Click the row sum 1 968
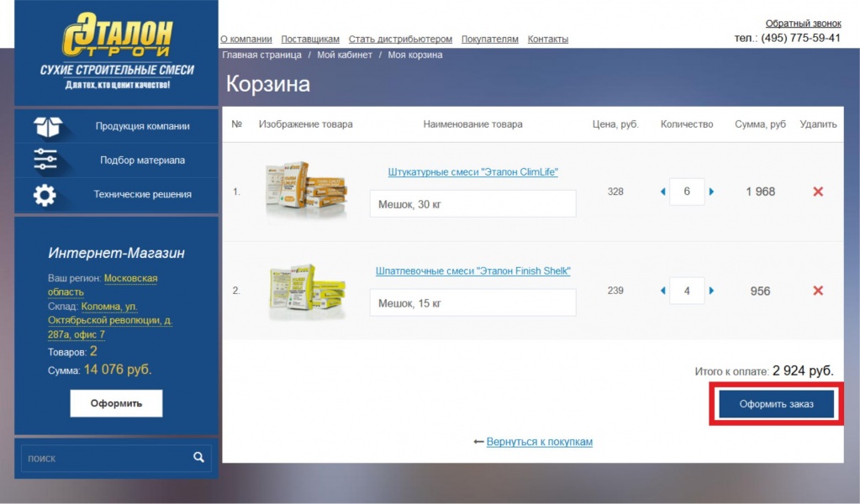The width and height of the screenshot is (860, 504). [760, 192]
